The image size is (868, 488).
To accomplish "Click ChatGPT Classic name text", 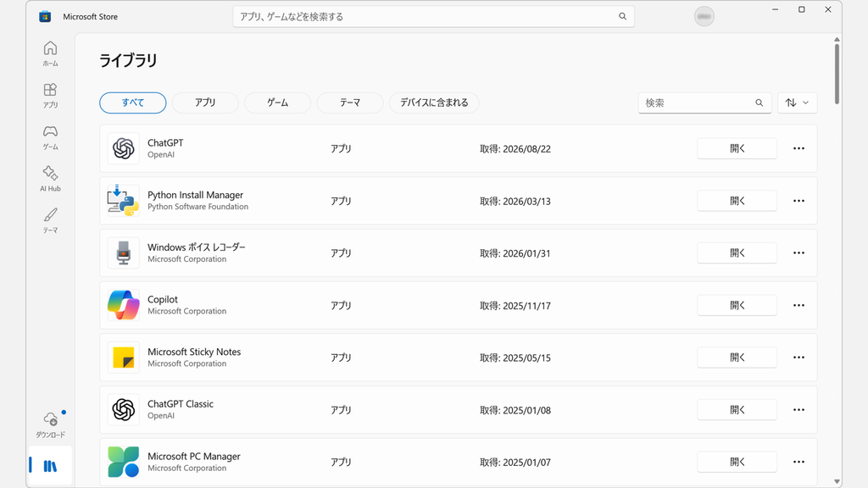I will 181,404.
